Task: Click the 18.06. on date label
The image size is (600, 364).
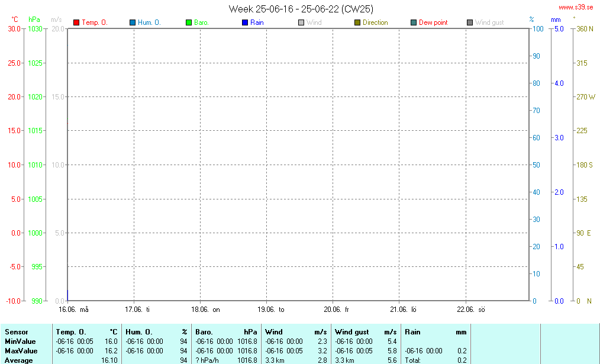Action: (205, 310)
